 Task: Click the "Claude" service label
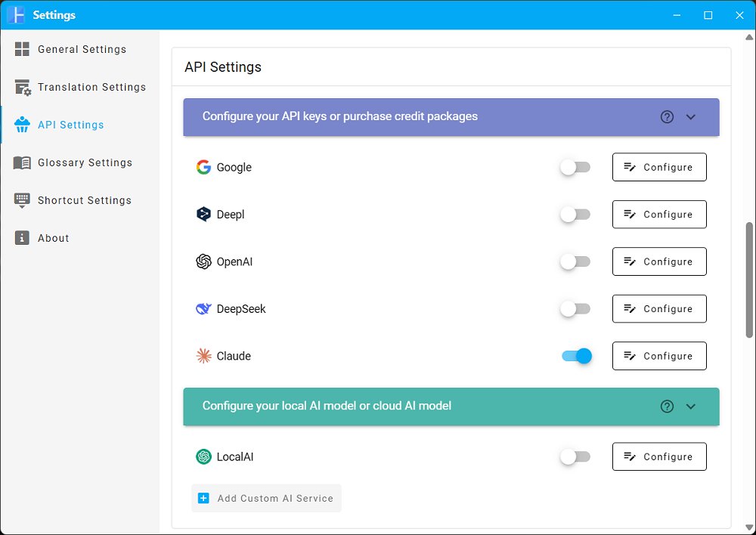(234, 356)
